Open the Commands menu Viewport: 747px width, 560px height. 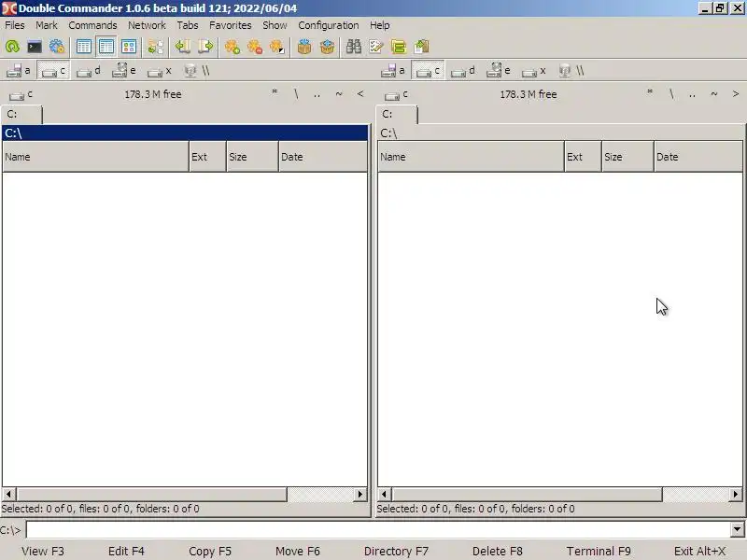click(92, 25)
